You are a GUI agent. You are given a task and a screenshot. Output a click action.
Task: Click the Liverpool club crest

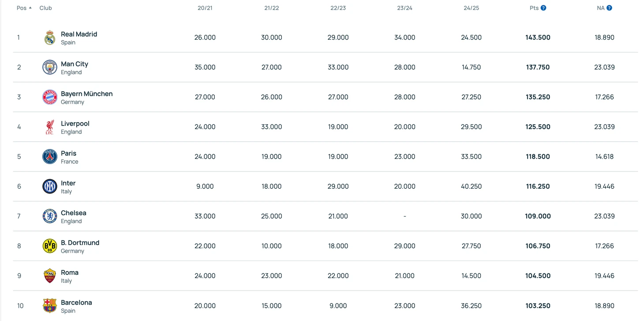pyautogui.click(x=50, y=127)
